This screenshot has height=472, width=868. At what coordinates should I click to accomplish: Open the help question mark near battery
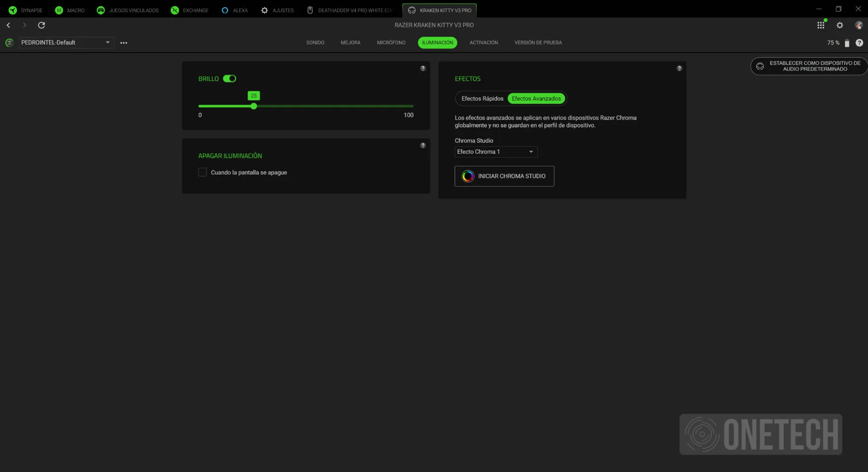[x=859, y=43]
